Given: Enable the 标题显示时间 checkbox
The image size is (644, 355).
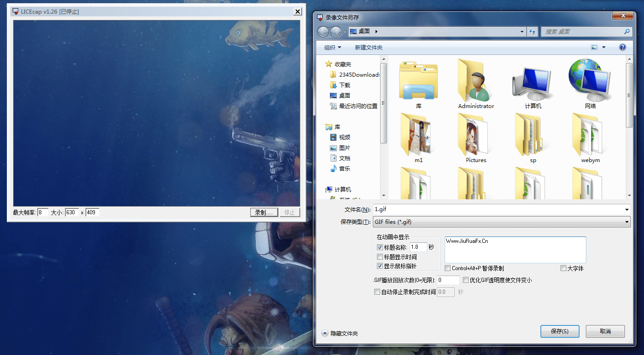Looking at the screenshot, I should (380, 257).
